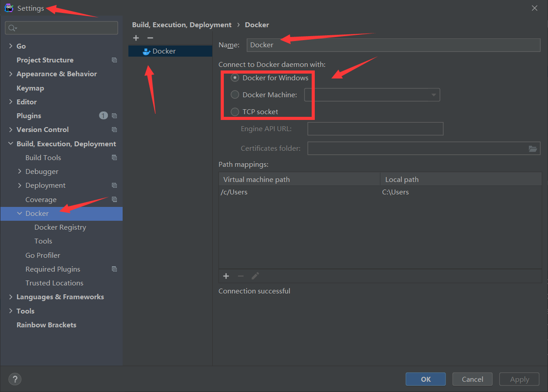Click the project-level icon next to Required Plugins
Image resolution: width=548 pixels, height=392 pixels.
(114, 269)
